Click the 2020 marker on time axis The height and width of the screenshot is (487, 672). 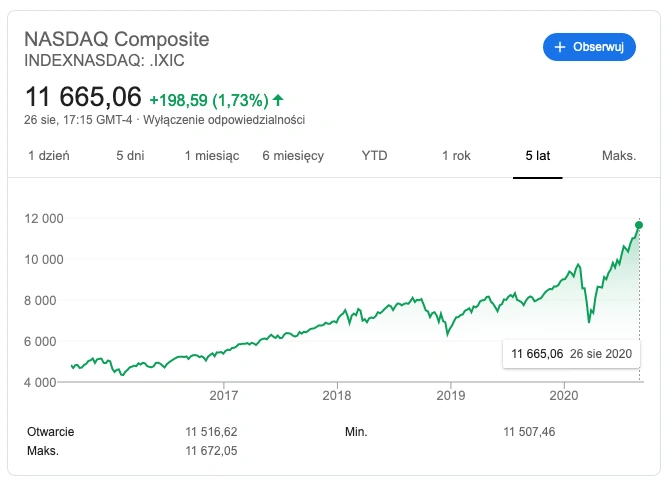pyautogui.click(x=564, y=395)
